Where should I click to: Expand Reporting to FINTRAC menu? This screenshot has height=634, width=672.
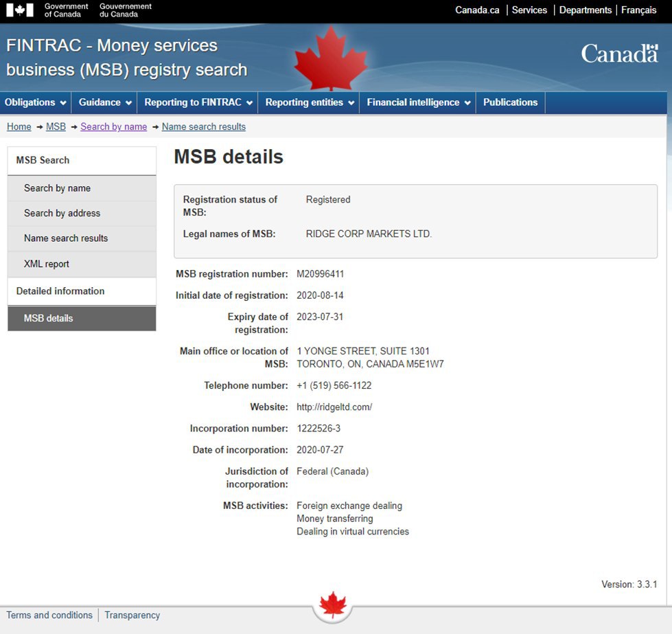(198, 102)
